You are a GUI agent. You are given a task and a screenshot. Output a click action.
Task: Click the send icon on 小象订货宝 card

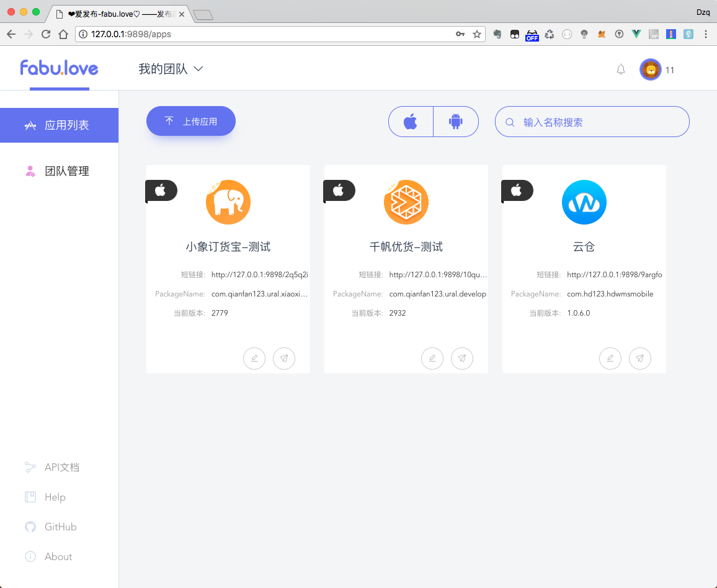click(284, 358)
